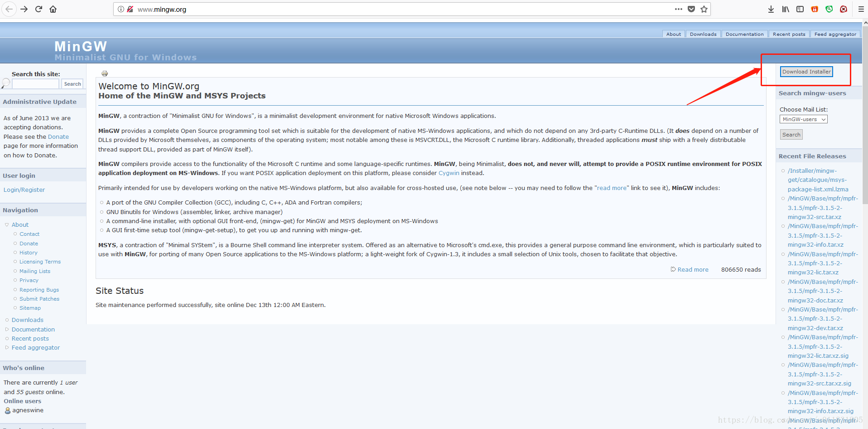
Task: Click the orange extension icon in toolbar
Action: tap(815, 9)
